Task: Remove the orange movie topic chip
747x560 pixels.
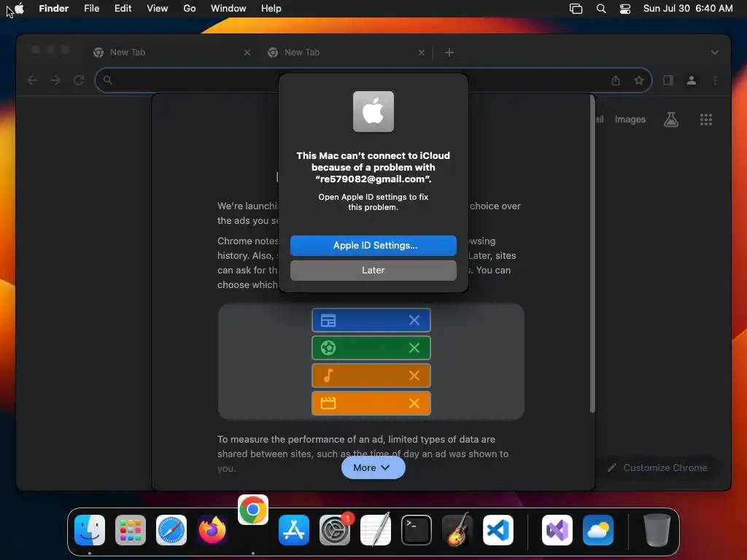Action: coord(414,403)
